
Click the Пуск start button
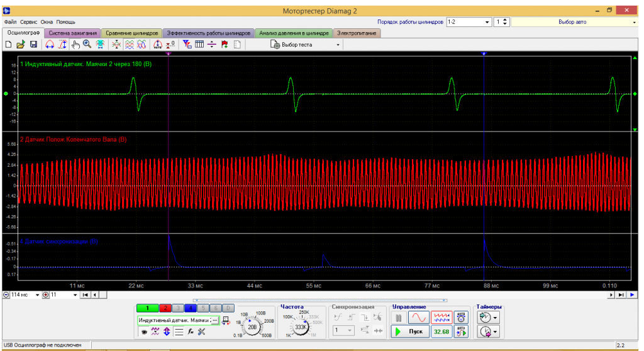pyautogui.click(x=410, y=331)
